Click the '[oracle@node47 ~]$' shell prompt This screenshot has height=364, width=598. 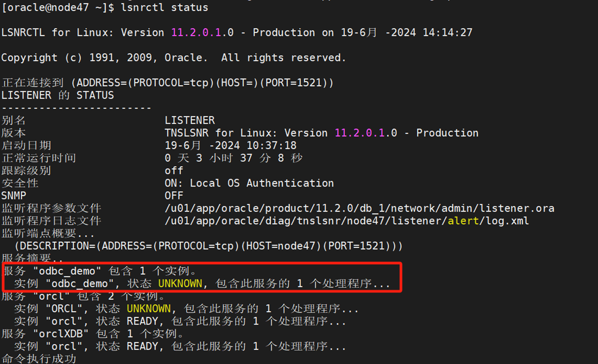tap(58, 7)
